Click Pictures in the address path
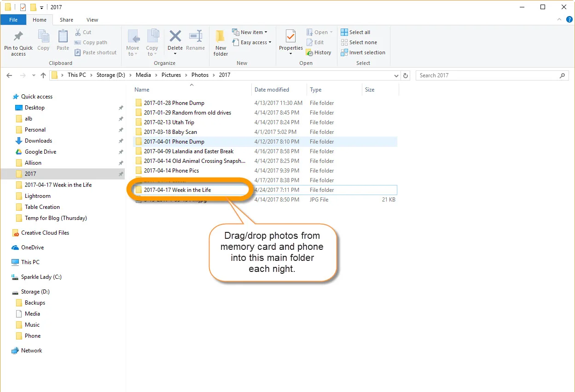575x392 pixels. pyautogui.click(x=171, y=75)
